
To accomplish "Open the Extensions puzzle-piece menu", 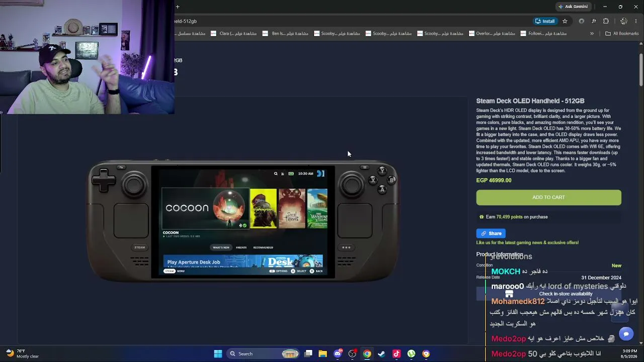I will pos(606,21).
